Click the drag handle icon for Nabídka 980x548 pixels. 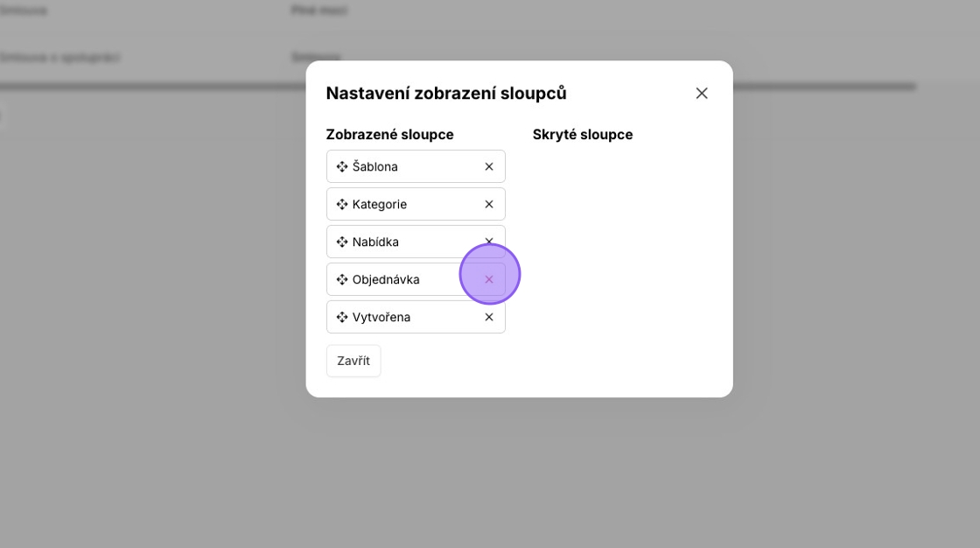[342, 242]
